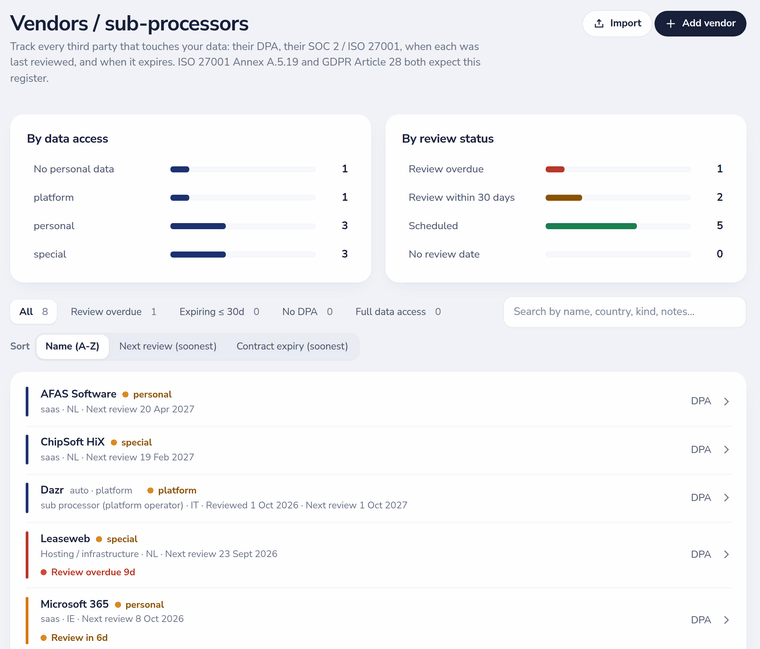Viewport: 760px width, 649px height.
Task: Click 'Review overdue 9d' status text
Action: coord(93,572)
